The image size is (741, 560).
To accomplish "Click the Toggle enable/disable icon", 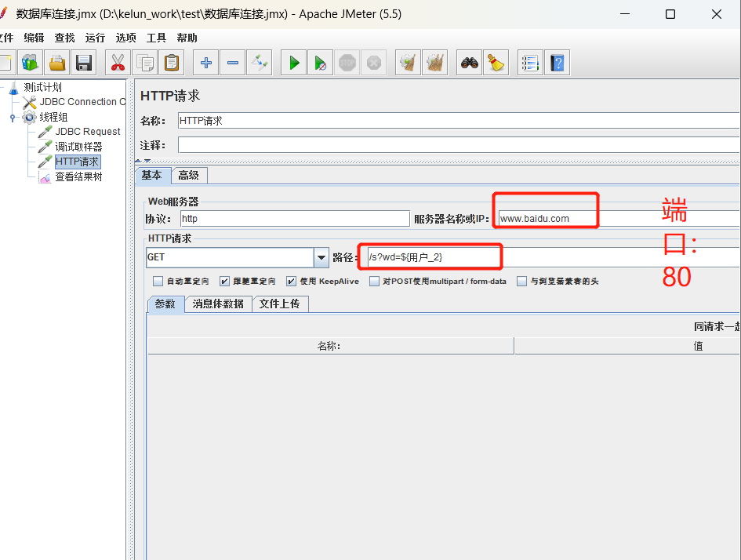I will tap(260, 63).
